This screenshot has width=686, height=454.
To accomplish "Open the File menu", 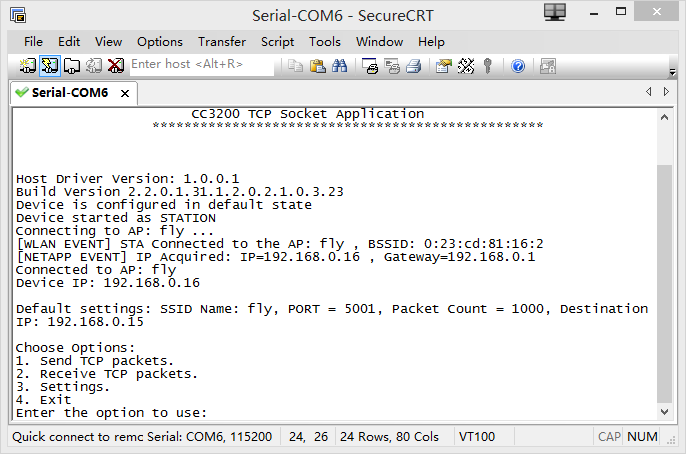I will [x=33, y=41].
